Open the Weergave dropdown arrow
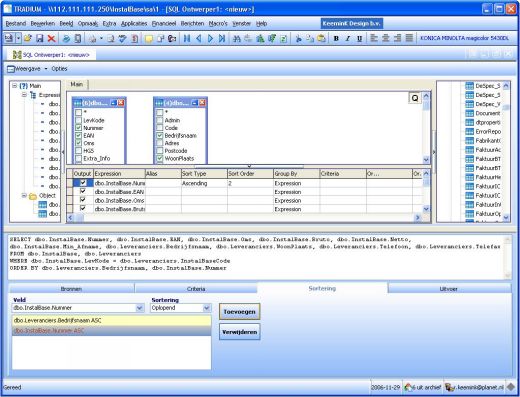 pos(46,69)
